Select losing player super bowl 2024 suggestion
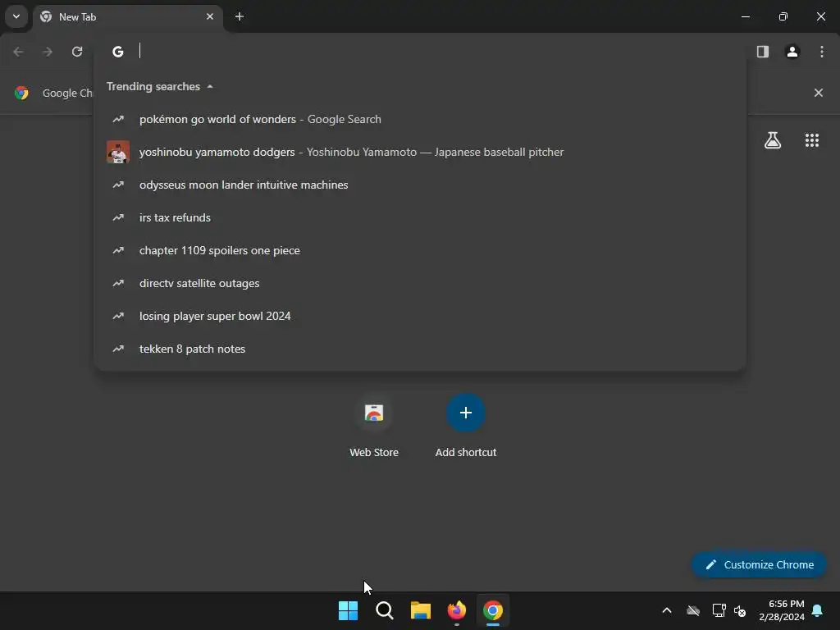 pyautogui.click(x=420, y=316)
